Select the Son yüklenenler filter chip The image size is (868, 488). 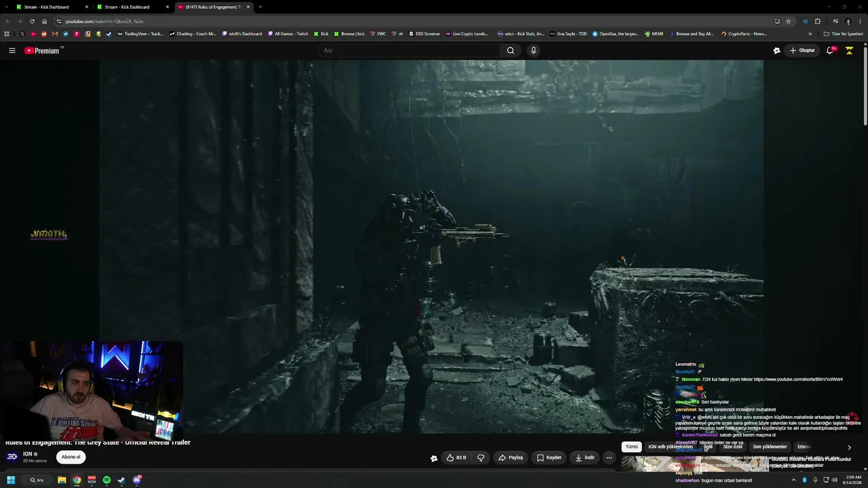click(x=770, y=447)
